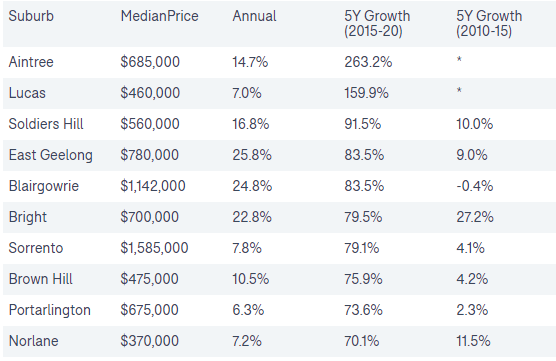The image size is (556, 361).
Task: Click the Annual column header
Action: (x=254, y=16)
